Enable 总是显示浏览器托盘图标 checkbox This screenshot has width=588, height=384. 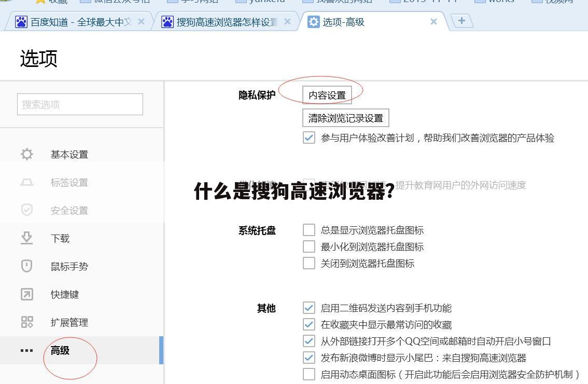click(x=309, y=230)
